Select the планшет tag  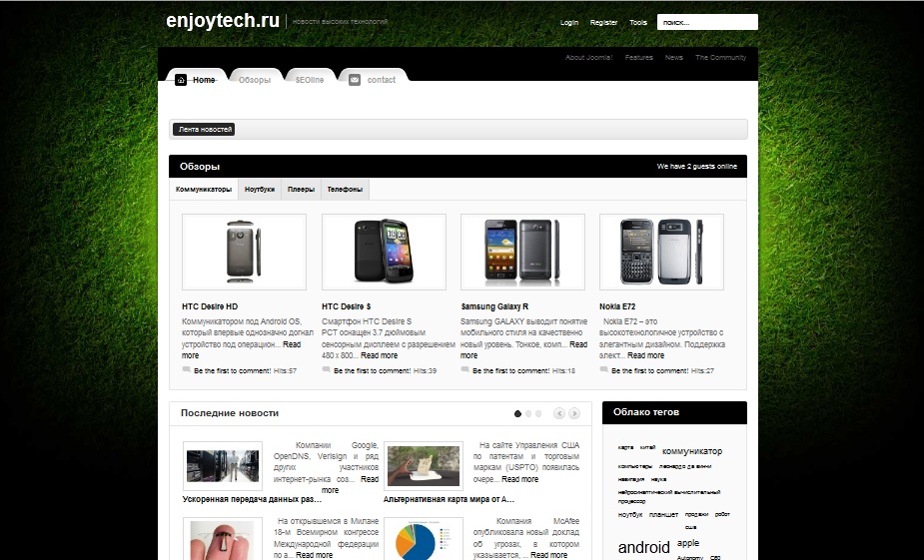pos(663,515)
